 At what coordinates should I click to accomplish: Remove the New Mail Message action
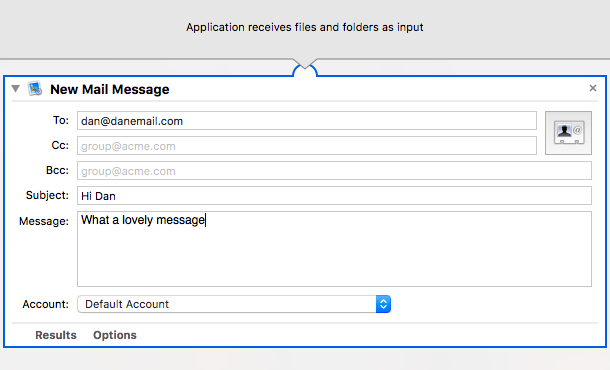point(592,88)
